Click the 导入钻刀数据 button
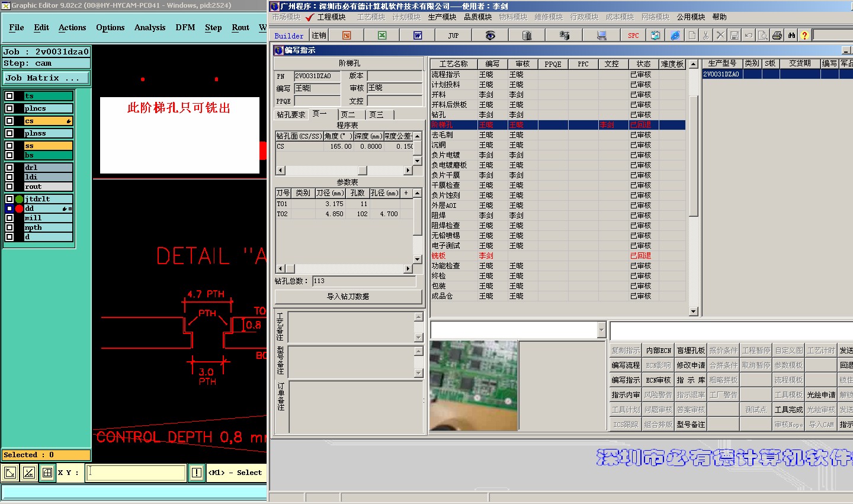 pyautogui.click(x=348, y=296)
